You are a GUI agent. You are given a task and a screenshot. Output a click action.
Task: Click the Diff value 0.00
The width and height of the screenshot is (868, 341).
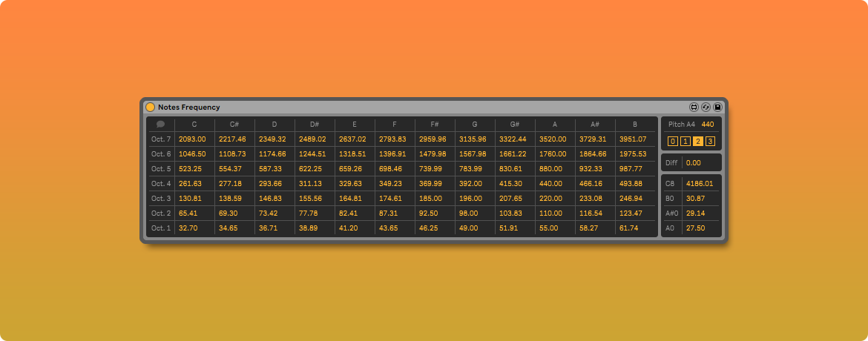click(x=693, y=163)
